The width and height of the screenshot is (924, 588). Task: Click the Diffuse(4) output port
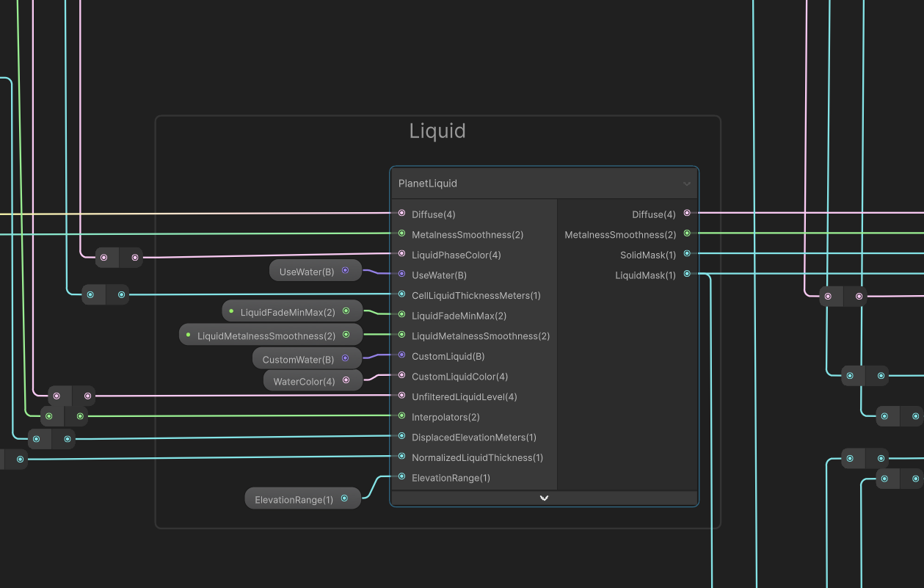[687, 213]
